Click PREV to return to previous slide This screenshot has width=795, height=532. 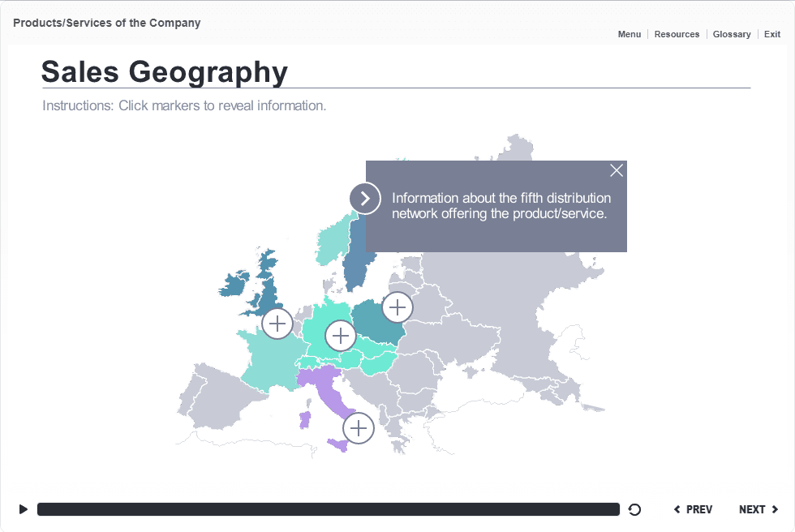pos(694,509)
